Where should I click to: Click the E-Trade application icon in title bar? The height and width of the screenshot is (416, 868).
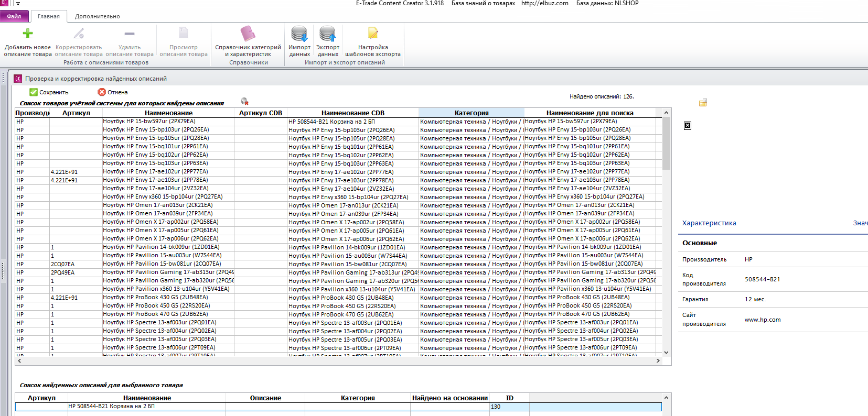click(4, 3)
